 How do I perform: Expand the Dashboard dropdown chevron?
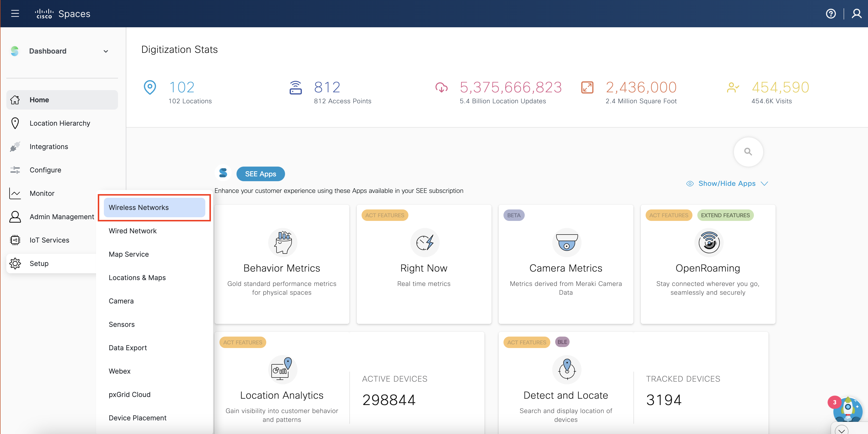pyautogui.click(x=106, y=52)
